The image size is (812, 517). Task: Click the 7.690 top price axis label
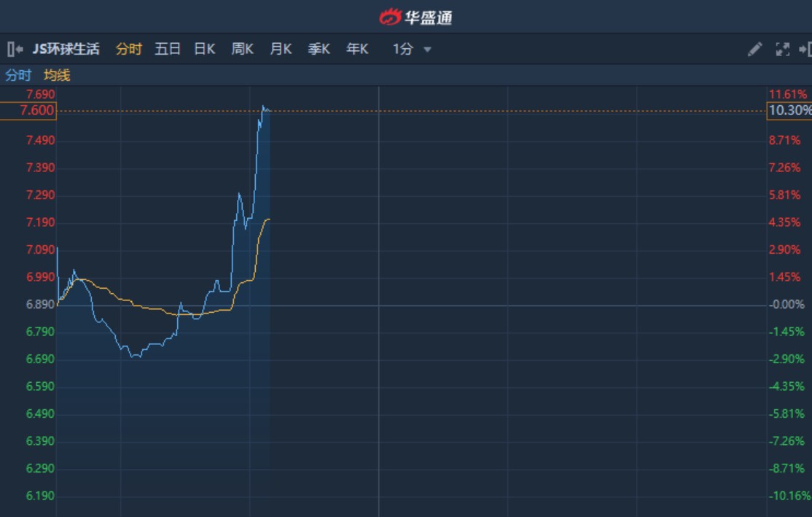coord(40,94)
